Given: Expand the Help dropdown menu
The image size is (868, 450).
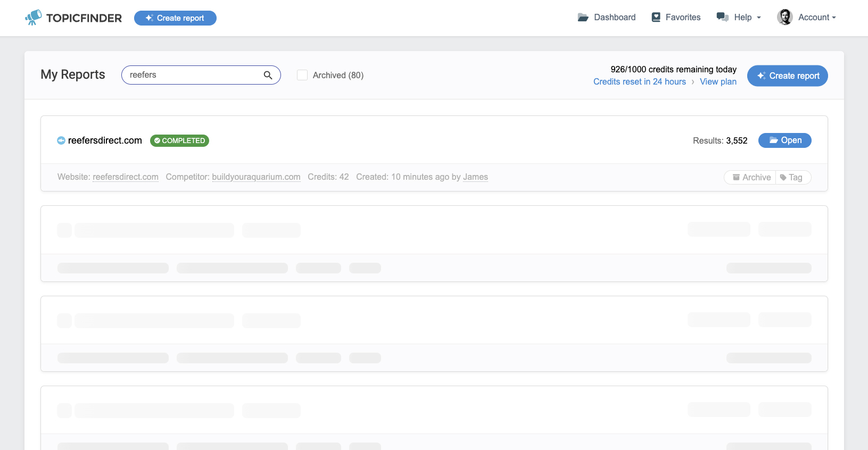Looking at the screenshot, I should pos(739,18).
